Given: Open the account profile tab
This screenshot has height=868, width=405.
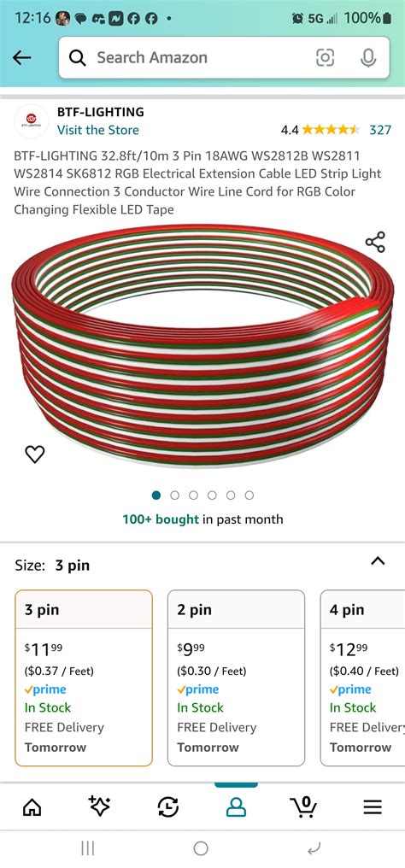Looking at the screenshot, I should tap(236, 807).
